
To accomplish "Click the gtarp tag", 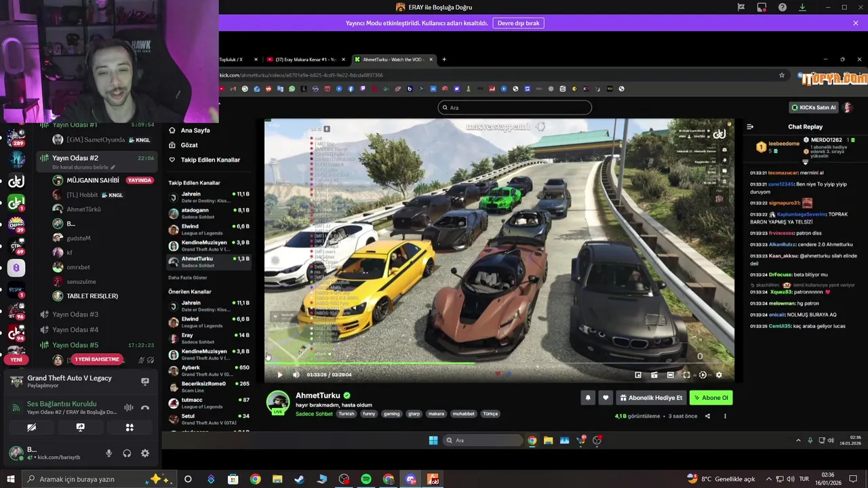I will [414, 413].
